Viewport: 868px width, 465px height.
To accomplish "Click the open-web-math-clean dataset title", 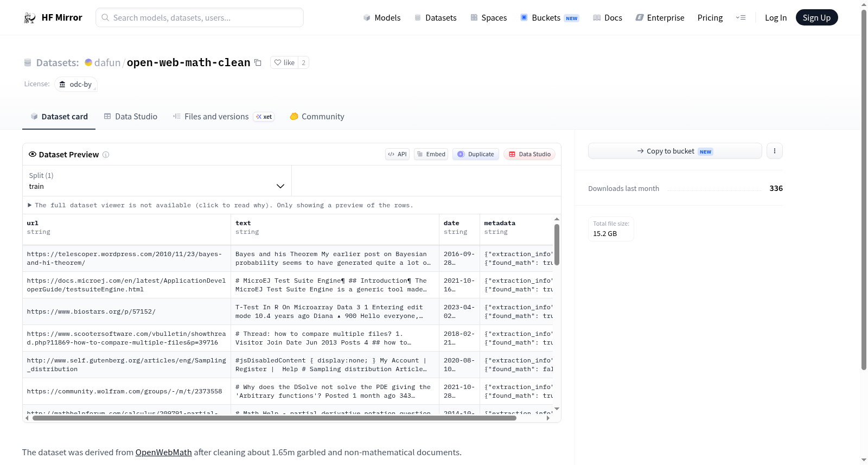I will (188, 63).
